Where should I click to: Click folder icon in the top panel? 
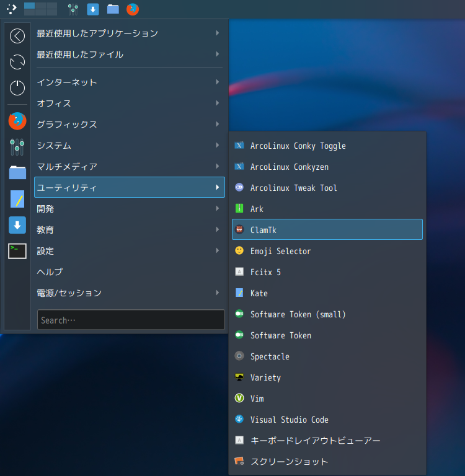(x=113, y=9)
